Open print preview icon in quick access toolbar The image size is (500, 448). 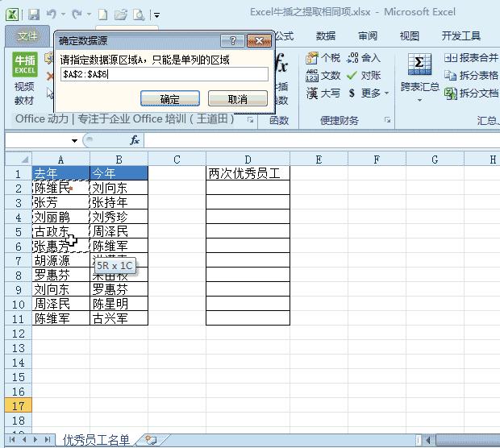(139, 15)
